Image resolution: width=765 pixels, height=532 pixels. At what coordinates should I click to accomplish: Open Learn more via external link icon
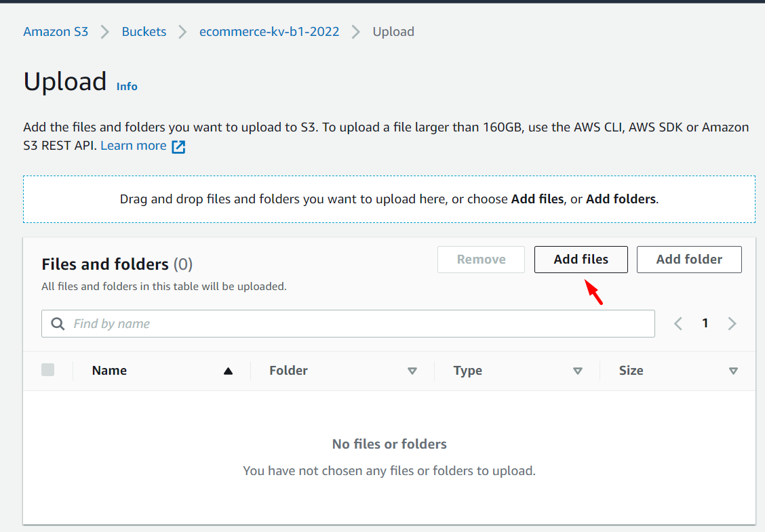[x=178, y=146]
